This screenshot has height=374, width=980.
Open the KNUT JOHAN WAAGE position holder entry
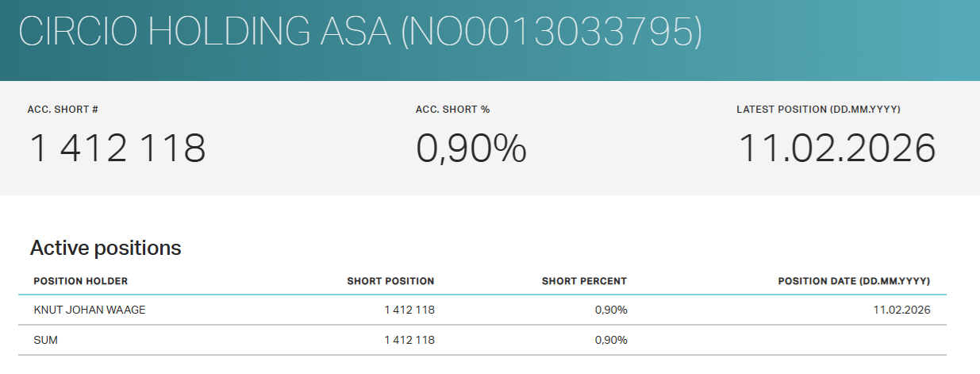pyautogui.click(x=90, y=310)
